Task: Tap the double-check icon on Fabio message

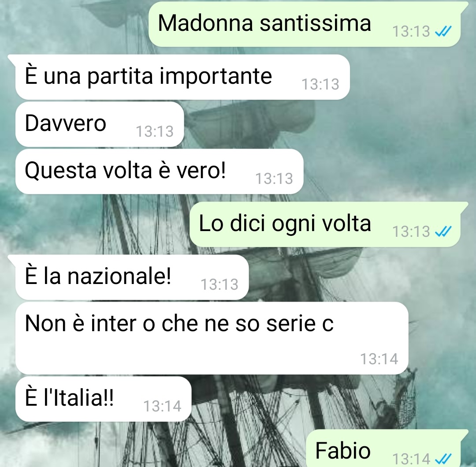Action: 443,459
